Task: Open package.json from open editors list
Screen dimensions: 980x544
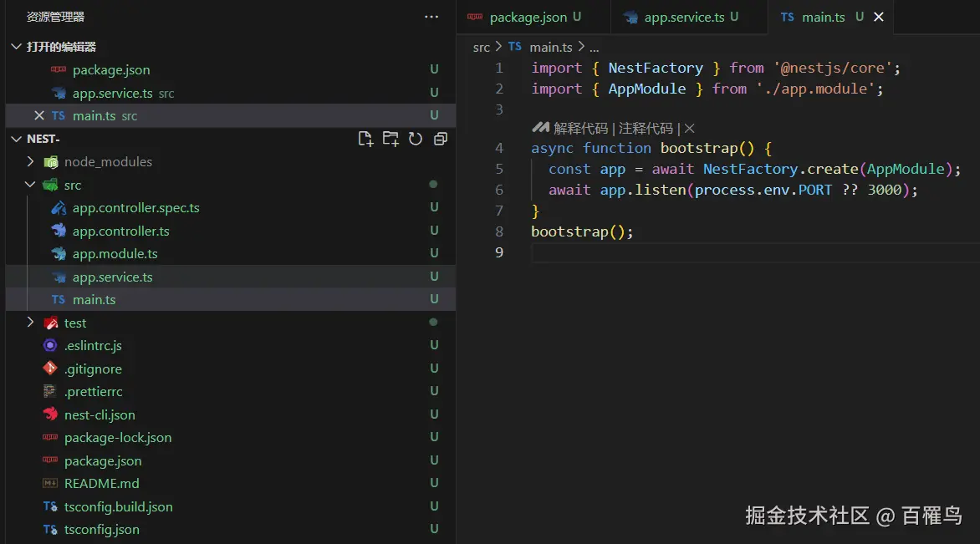Action: (231, 70)
